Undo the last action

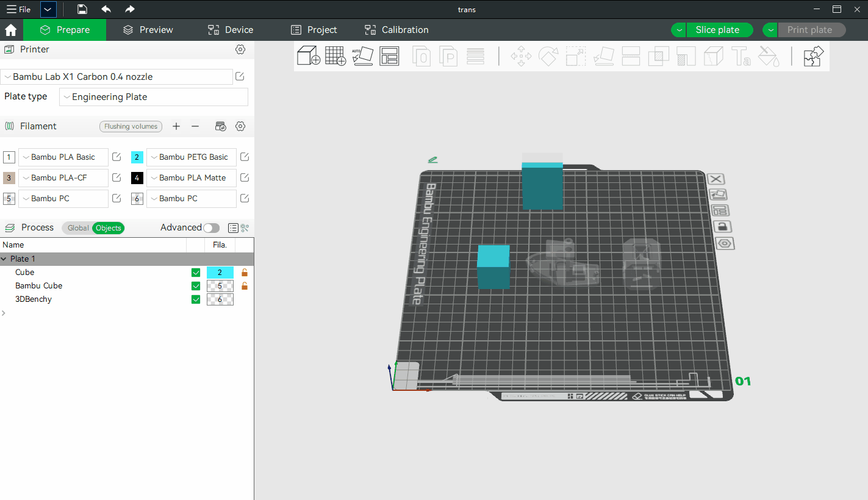click(106, 9)
